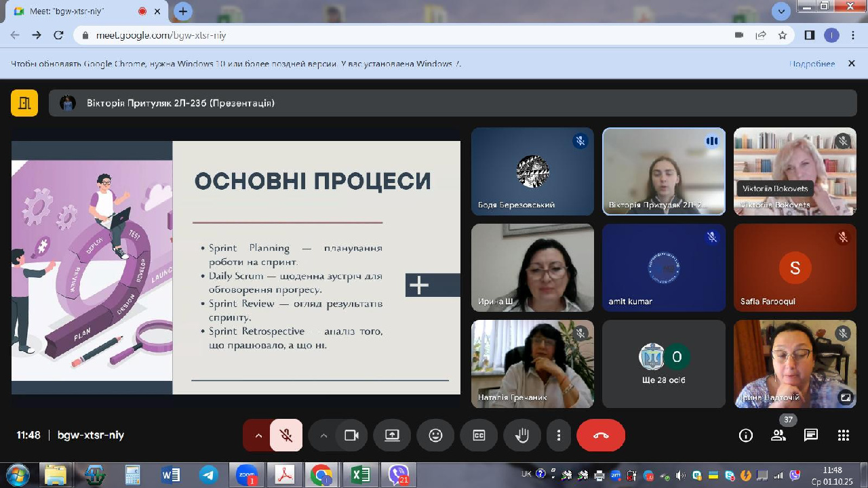This screenshot has width=868, height=488.
Task: Unmute the microphone toggle
Action: [286, 436]
